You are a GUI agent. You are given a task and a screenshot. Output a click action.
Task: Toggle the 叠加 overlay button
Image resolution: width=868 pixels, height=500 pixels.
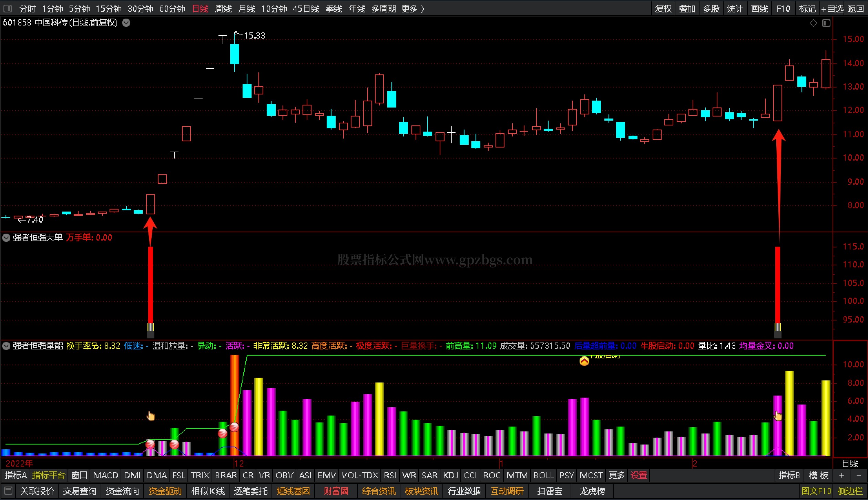687,9
